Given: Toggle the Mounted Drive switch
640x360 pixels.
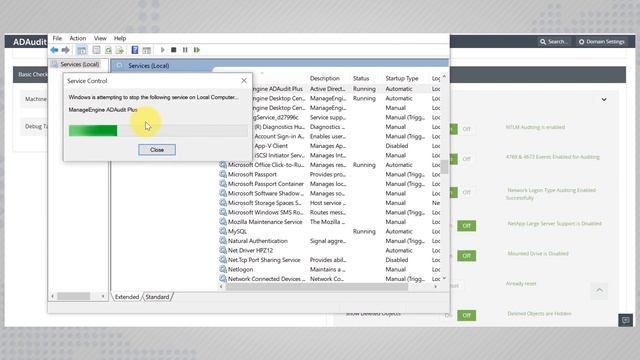Looking at the screenshot, I should (x=466, y=256).
